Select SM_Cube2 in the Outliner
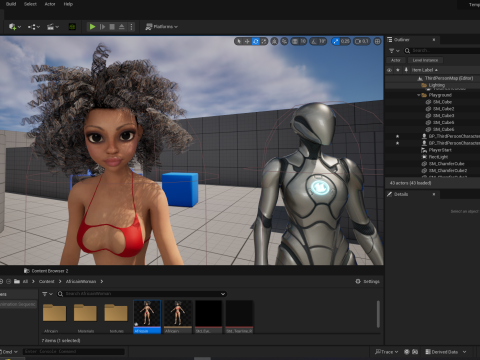This screenshot has height=360, width=480. point(443,109)
